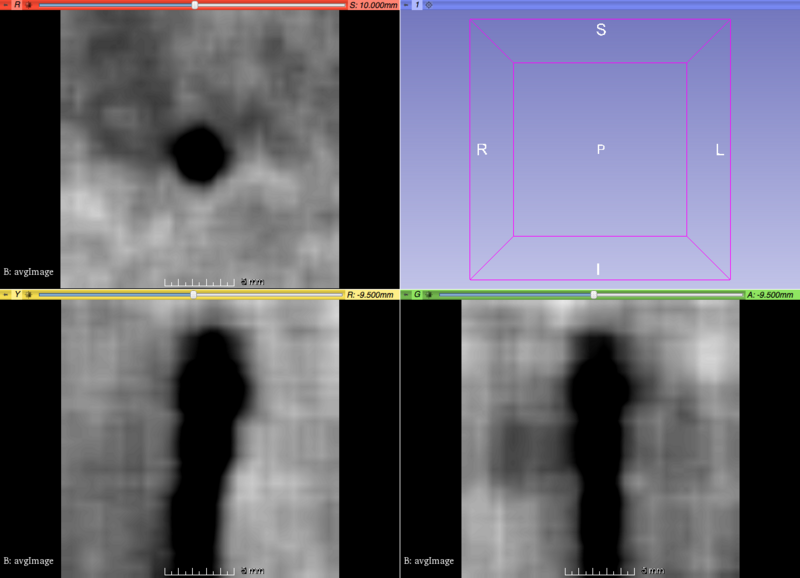Expand the yellow slice controller via its pin
Viewport: 800px width, 578px height.
click(5, 296)
